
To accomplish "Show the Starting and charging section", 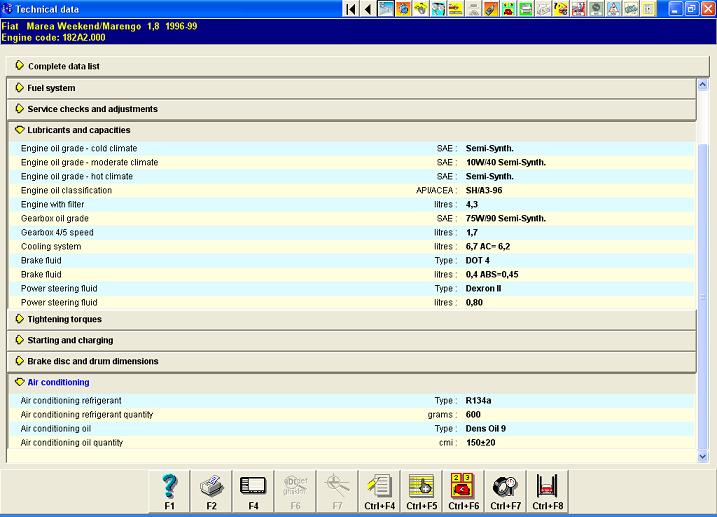I will tap(70, 340).
